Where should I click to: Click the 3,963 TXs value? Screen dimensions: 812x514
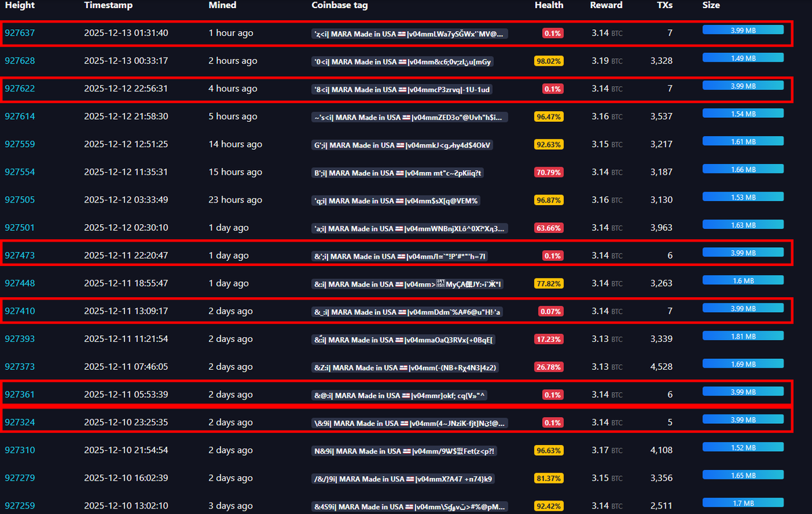click(x=661, y=228)
